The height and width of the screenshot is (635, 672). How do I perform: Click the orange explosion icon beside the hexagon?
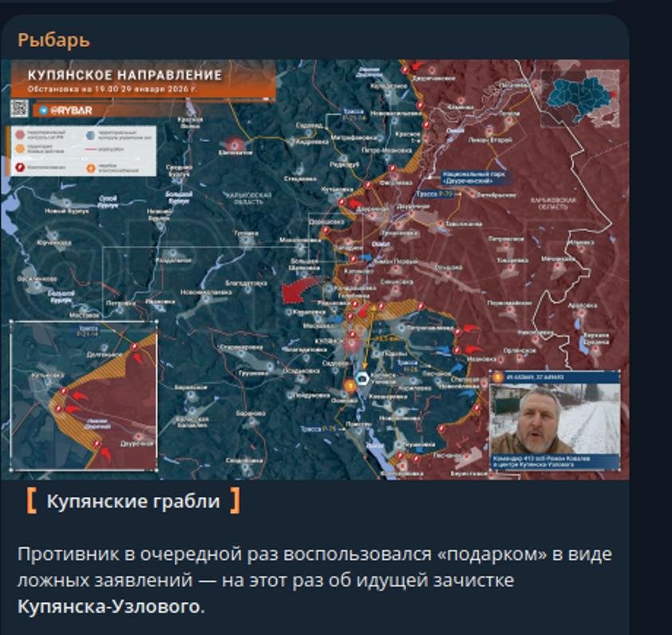(x=349, y=386)
